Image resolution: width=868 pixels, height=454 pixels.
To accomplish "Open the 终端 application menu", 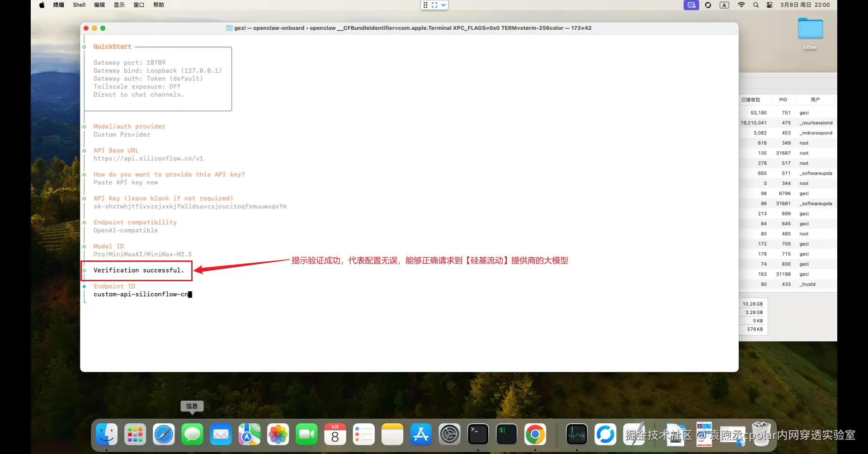I will tap(59, 5).
